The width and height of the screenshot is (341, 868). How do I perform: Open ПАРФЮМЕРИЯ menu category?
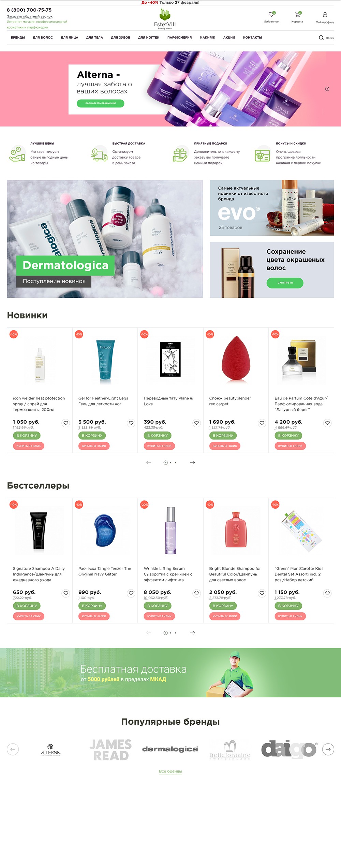point(179,38)
